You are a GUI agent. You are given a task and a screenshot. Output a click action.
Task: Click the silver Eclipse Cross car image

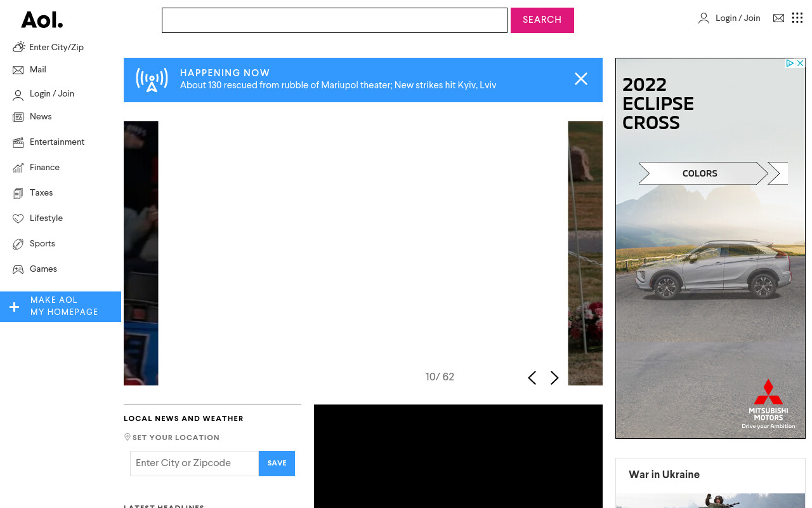tap(714, 269)
